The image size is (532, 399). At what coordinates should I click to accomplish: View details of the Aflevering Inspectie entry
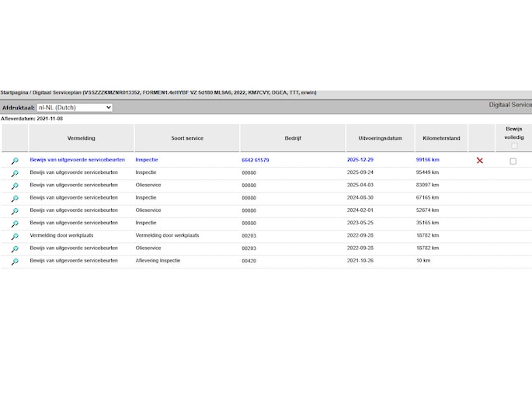click(x=14, y=262)
